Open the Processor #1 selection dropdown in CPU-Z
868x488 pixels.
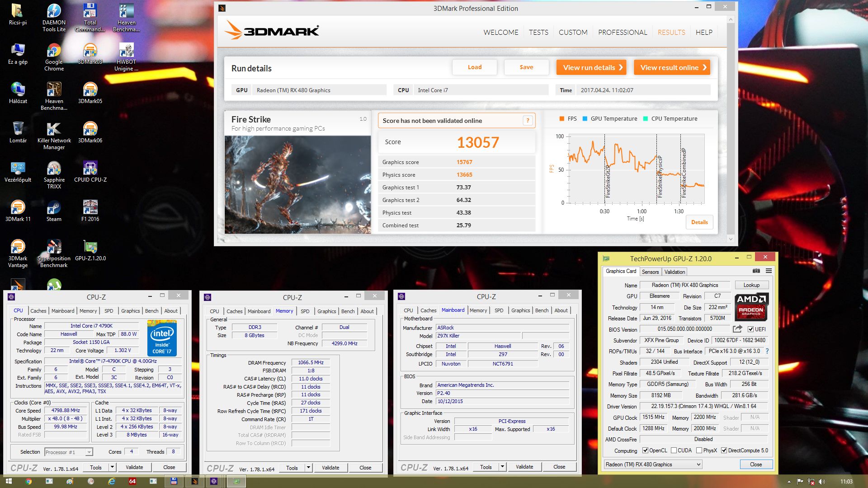pos(69,452)
